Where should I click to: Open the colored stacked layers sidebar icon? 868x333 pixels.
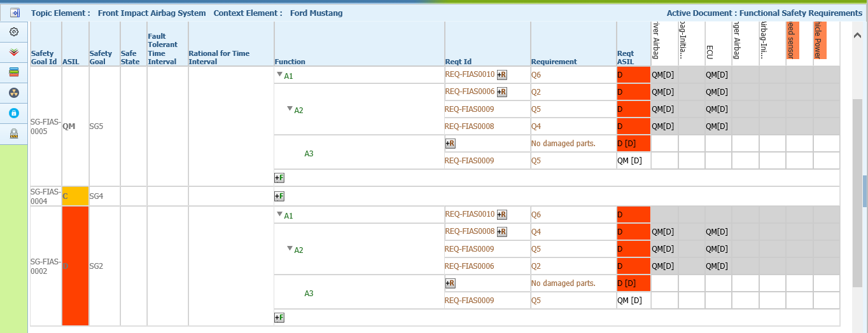(14, 72)
